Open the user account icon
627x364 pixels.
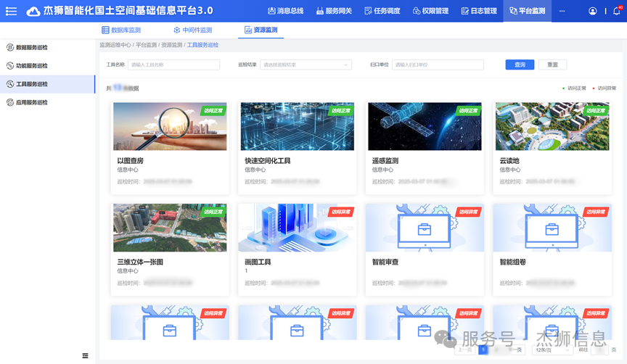coord(593,11)
